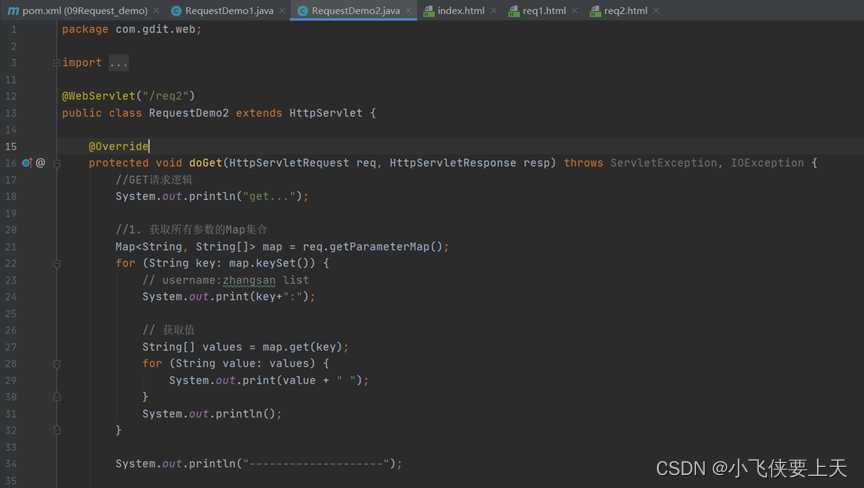Click the HTML file icon on req1.html tab
The image size is (864, 488).
(x=514, y=11)
